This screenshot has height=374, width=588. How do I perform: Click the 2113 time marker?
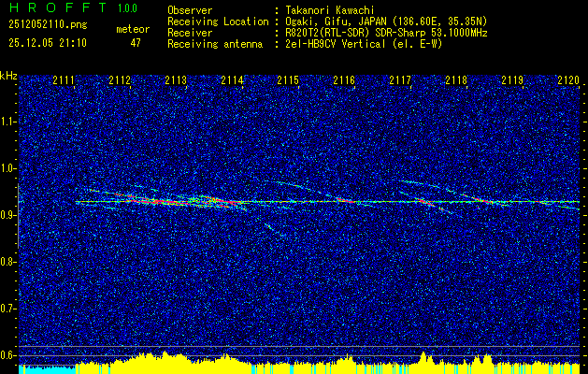click(x=176, y=80)
